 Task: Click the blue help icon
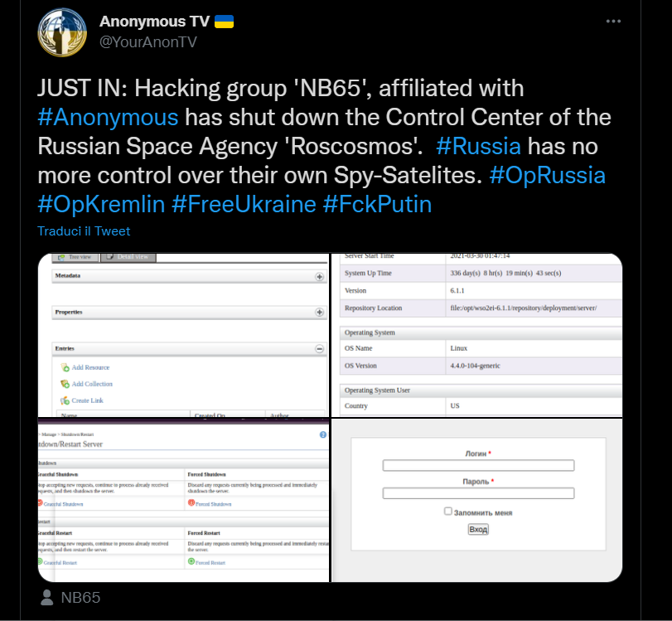(x=322, y=434)
